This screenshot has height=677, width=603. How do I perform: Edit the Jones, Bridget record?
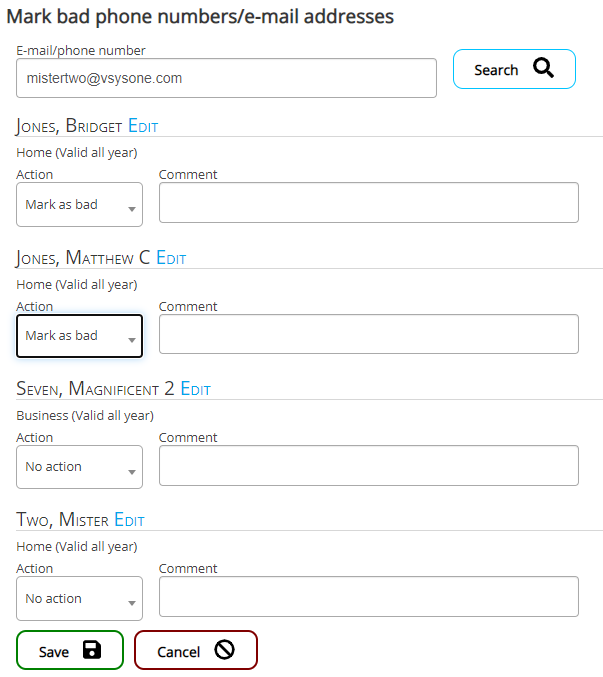point(143,126)
